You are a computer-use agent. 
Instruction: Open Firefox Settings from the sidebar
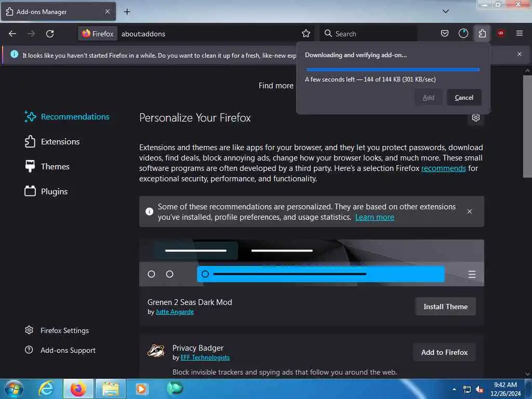pos(57,330)
